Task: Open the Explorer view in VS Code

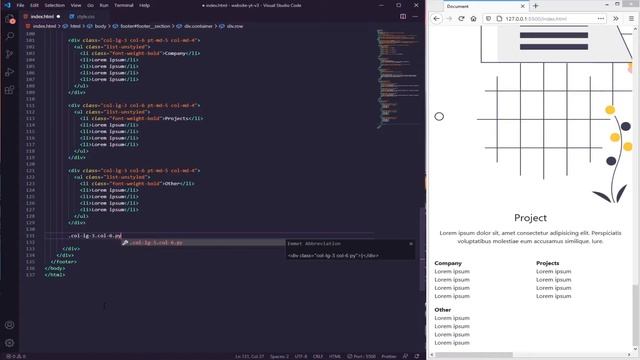Action: click(x=9, y=18)
